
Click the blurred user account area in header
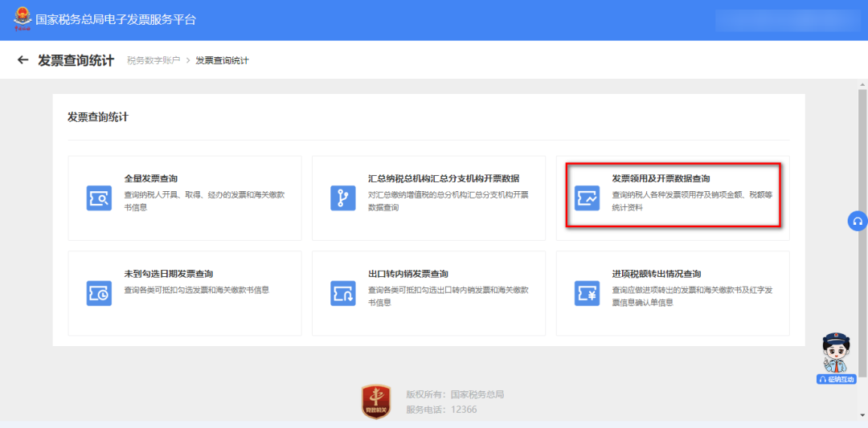pyautogui.click(x=786, y=20)
